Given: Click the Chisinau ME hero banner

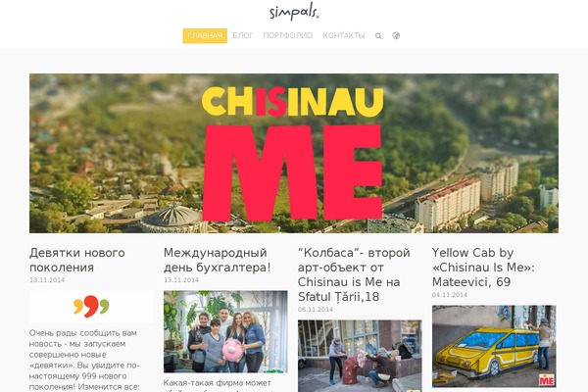Looking at the screenshot, I should pyautogui.click(x=294, y=154).
